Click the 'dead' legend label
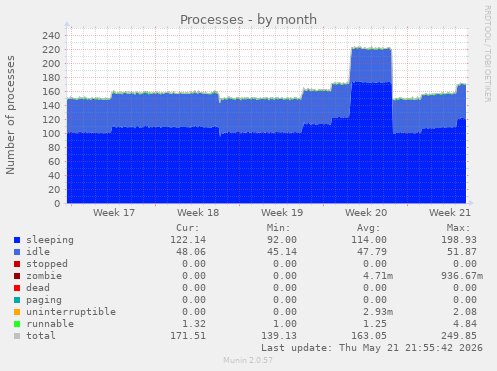The height and width of the screenshot is (371, 497). (x=38, y=288)
